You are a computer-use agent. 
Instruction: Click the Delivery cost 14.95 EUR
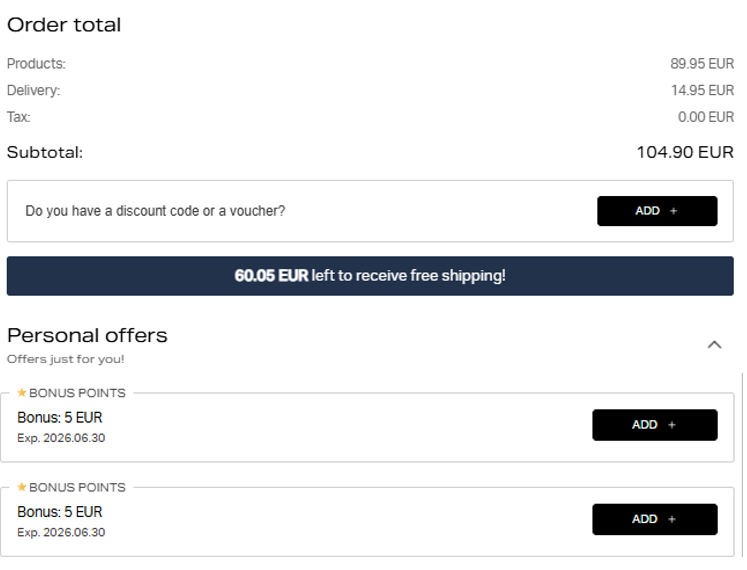tap(702, 90)
